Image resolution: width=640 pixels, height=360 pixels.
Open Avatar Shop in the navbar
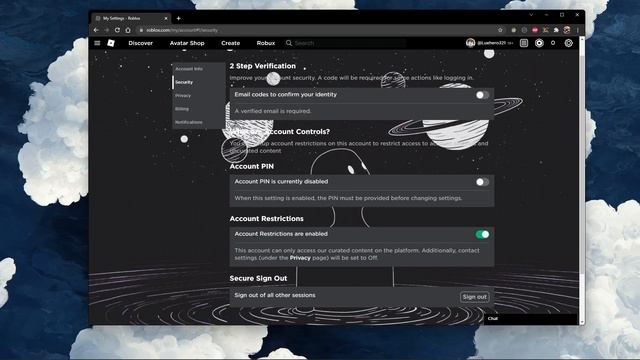tap(187, 43)
